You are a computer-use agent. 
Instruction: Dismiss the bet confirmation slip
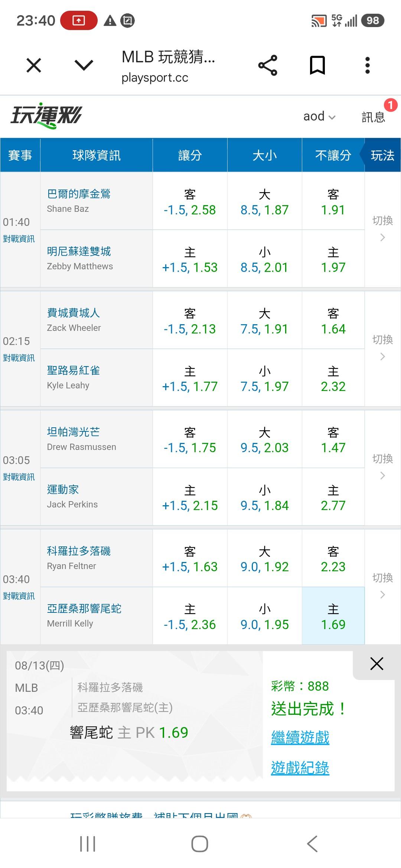[x=376, y=664]
